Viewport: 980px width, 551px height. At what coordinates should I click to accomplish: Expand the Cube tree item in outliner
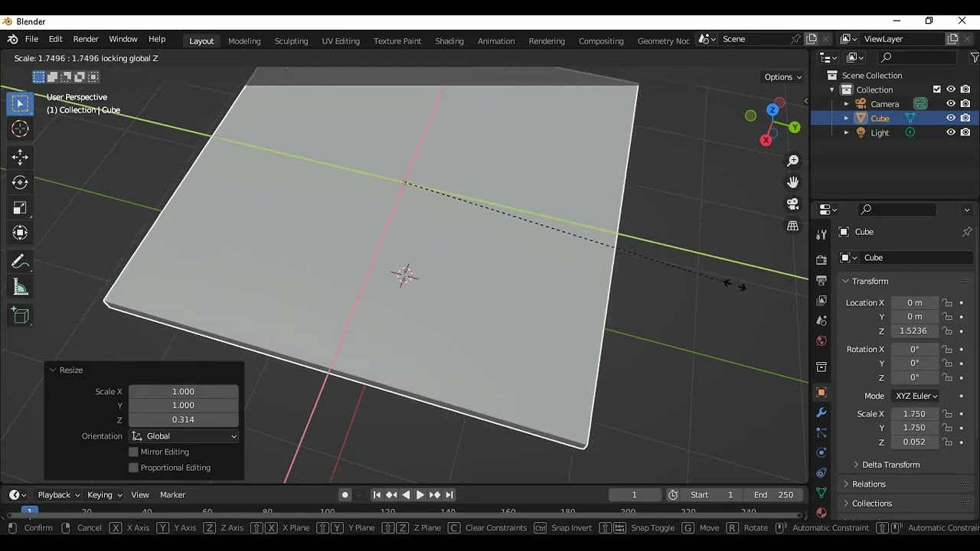coord(846,118)
